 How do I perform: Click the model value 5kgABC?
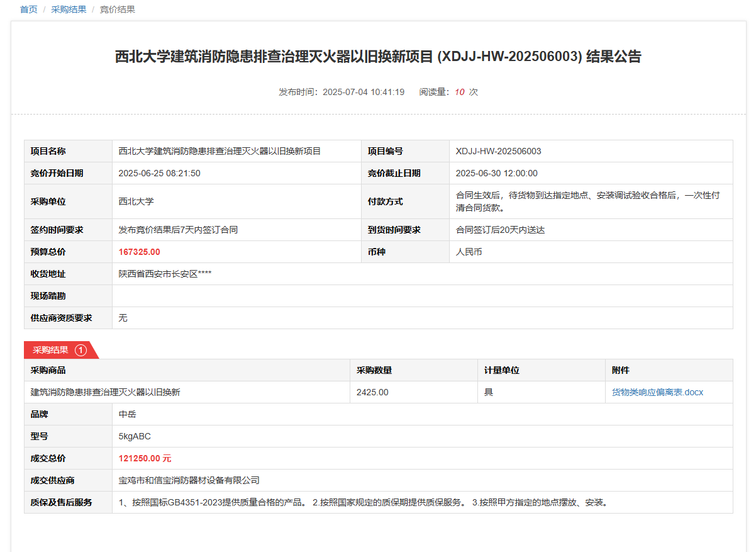click(x=135, y=436)
